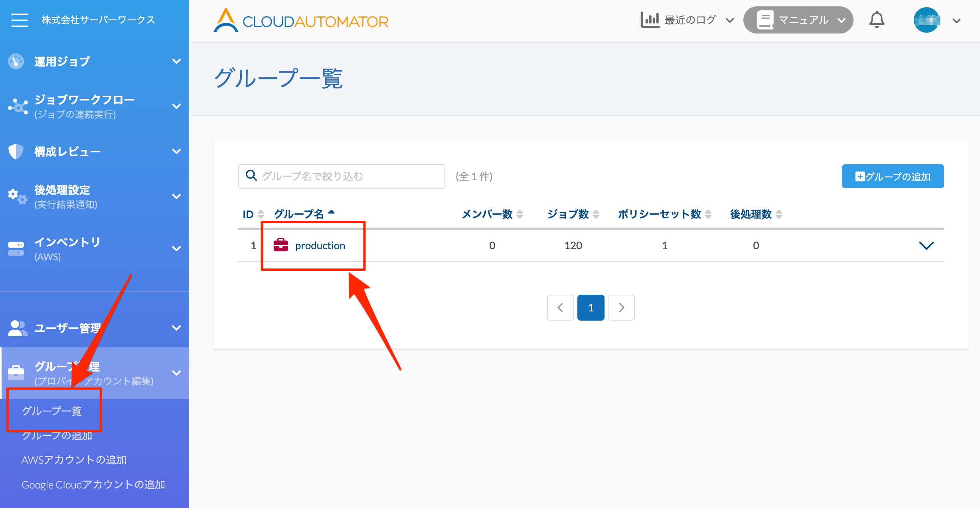Sort table by ジョブ数 column
Viewport: 980px width, 508px height.
(573, 214)
